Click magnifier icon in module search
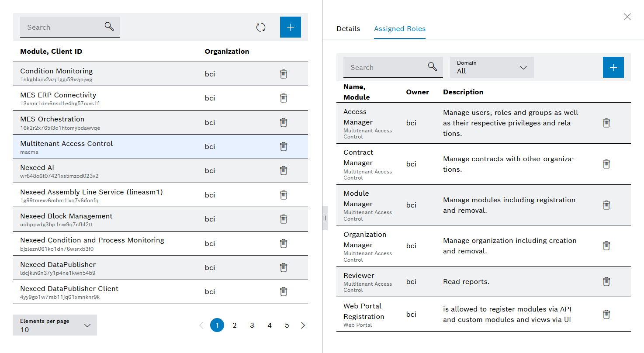 point(109,27)
